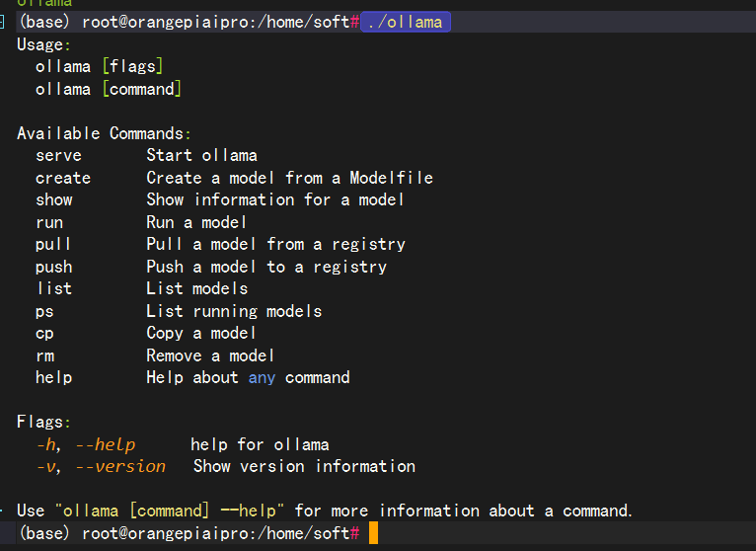Click the 'Available Commands:' heading
This screenshot has height=551, width=756.
(105, 133)
